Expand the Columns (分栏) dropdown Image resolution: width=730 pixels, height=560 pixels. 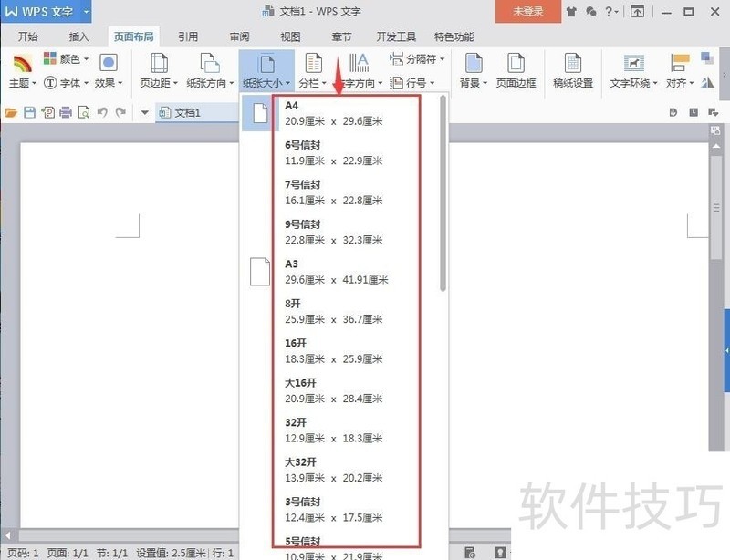pyautogui.click(x=313, y=83)
